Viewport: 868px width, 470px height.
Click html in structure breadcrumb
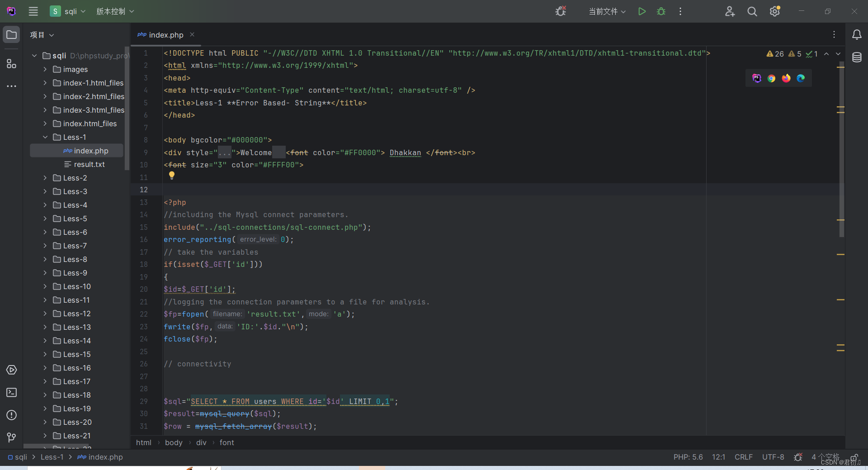[x=144, y=442]
